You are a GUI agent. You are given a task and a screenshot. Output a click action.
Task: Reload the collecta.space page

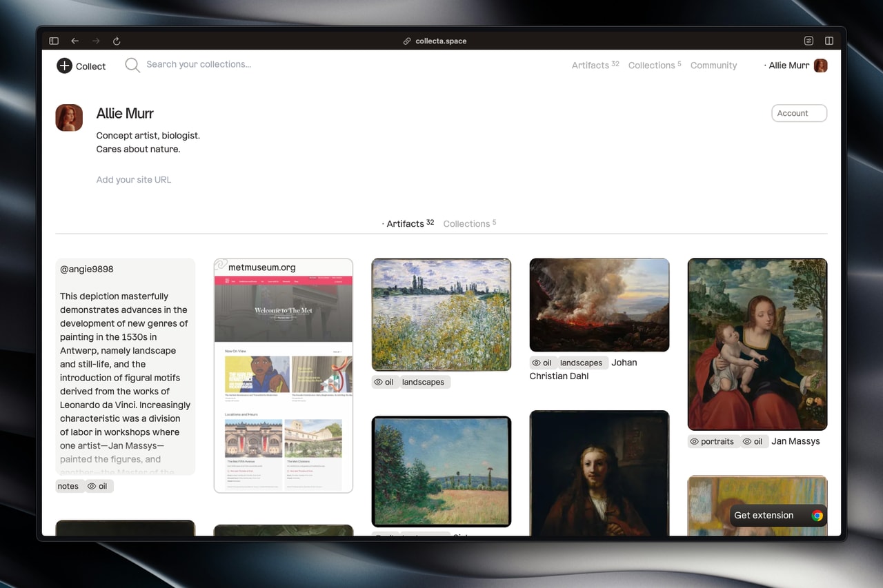pyautogui.click(x=117, y=41)
